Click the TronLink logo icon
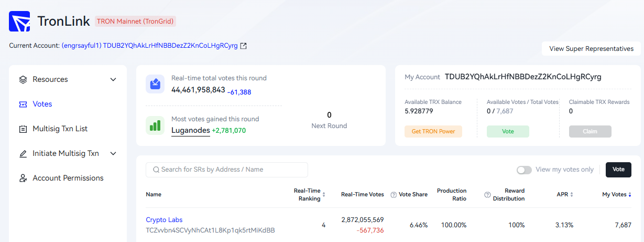Screen dimensions: 644x242 tap(20, 22)
